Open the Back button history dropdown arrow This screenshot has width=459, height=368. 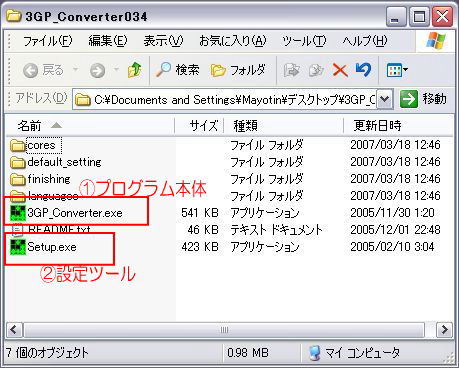[x=75, y=70]
